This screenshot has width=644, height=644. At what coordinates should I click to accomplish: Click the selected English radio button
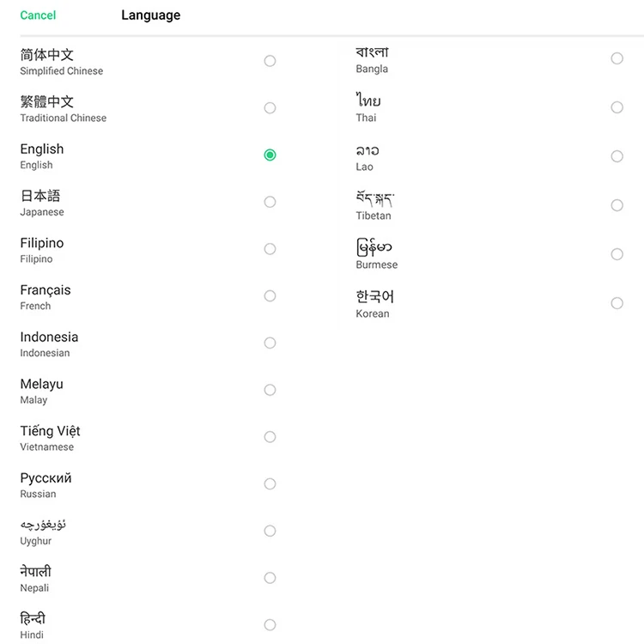270,155
